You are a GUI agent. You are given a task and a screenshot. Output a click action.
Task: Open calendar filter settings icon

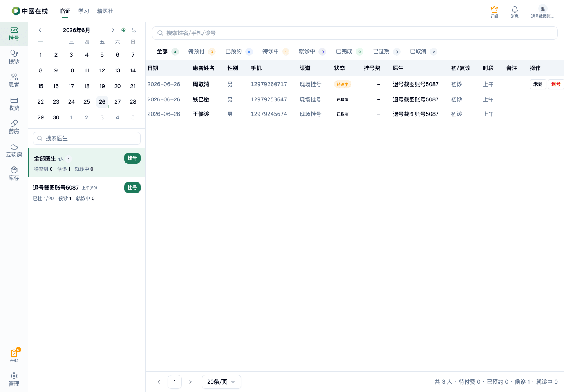point(134,30)
